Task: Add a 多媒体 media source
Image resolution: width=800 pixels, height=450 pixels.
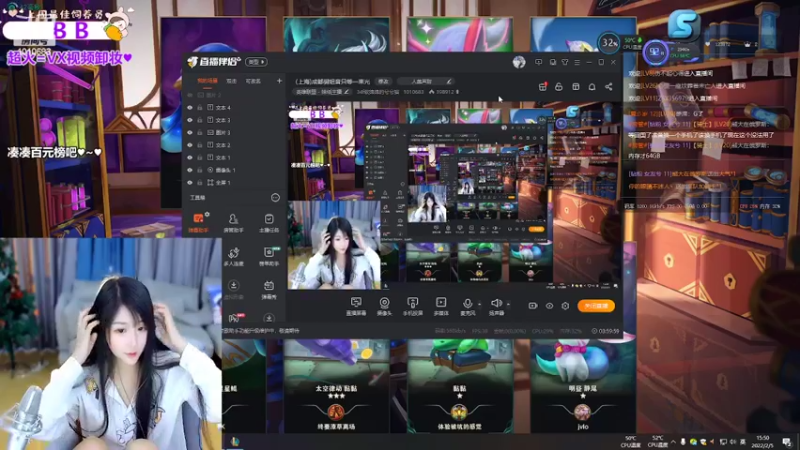Action: 441,306
